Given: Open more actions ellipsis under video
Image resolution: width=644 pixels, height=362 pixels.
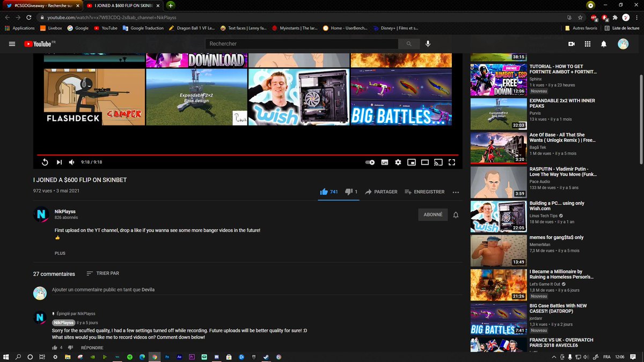Looking at the screenshot, I should (456, 191).
